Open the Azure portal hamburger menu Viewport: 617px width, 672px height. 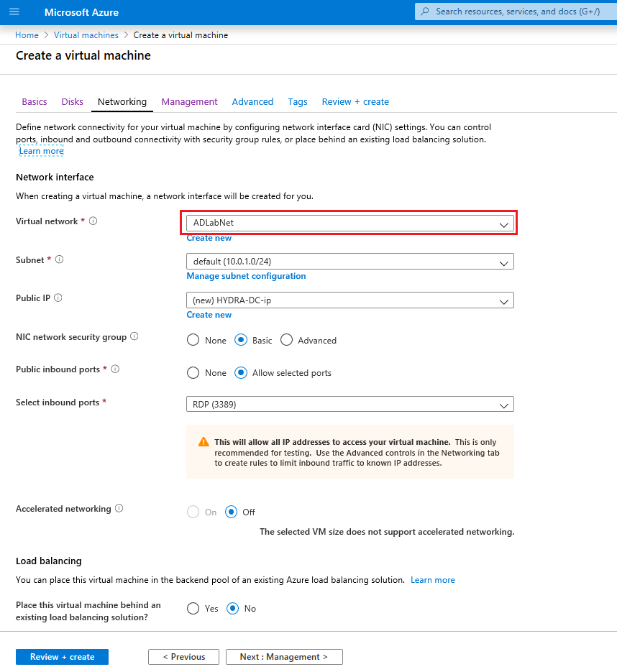14,12
